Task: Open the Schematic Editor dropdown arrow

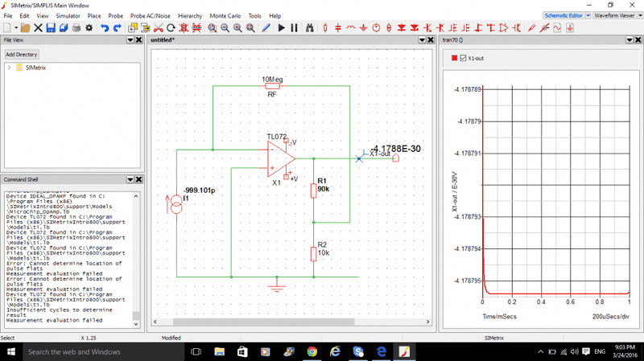Action: coord(588,15)
